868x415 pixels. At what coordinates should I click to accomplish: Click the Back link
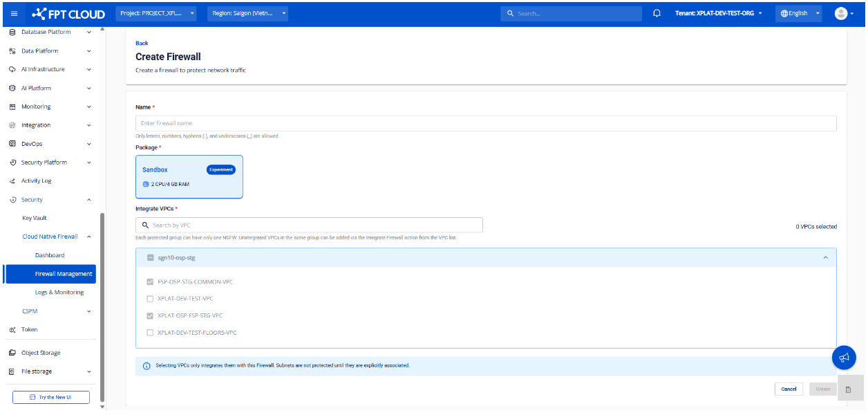(142, 44)
